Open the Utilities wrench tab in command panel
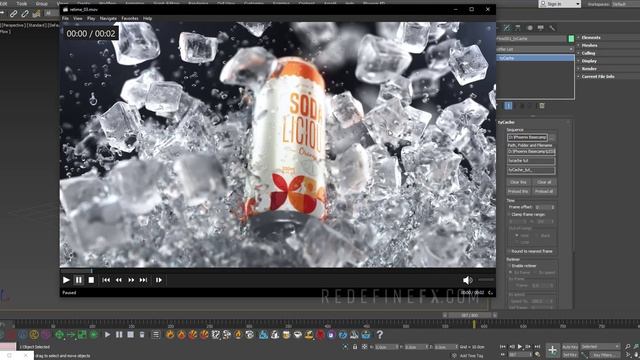Viewport: 640px width, 360px height. [x=552, y=28]
